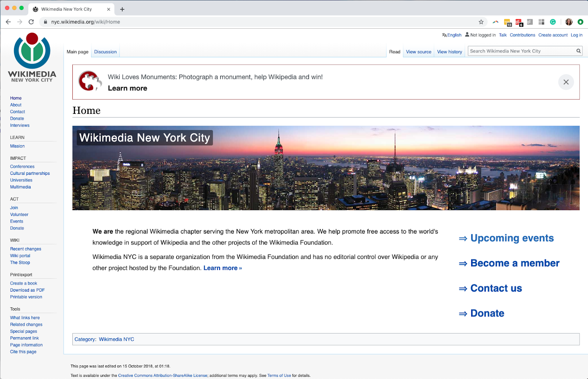Select the Read tab

(395, 52)
